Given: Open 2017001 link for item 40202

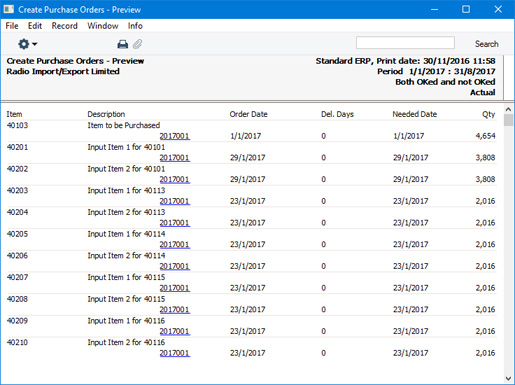Looking at the screenshot, I should (175, 179).
